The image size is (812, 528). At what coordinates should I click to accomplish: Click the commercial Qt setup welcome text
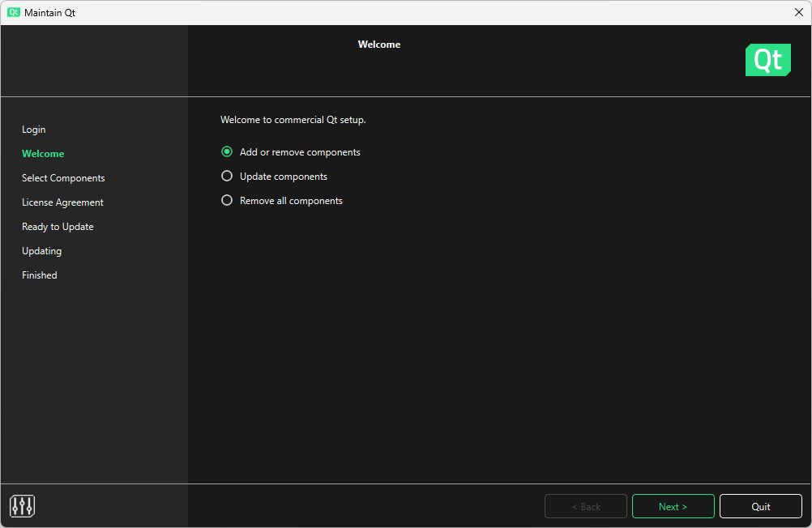[x=293, y=119]
